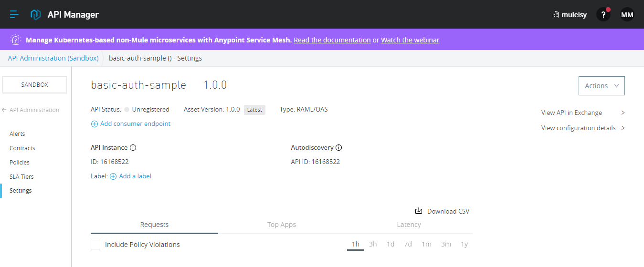Open the MM user profile avatar
644x267 pixels.
click(627, 14)
